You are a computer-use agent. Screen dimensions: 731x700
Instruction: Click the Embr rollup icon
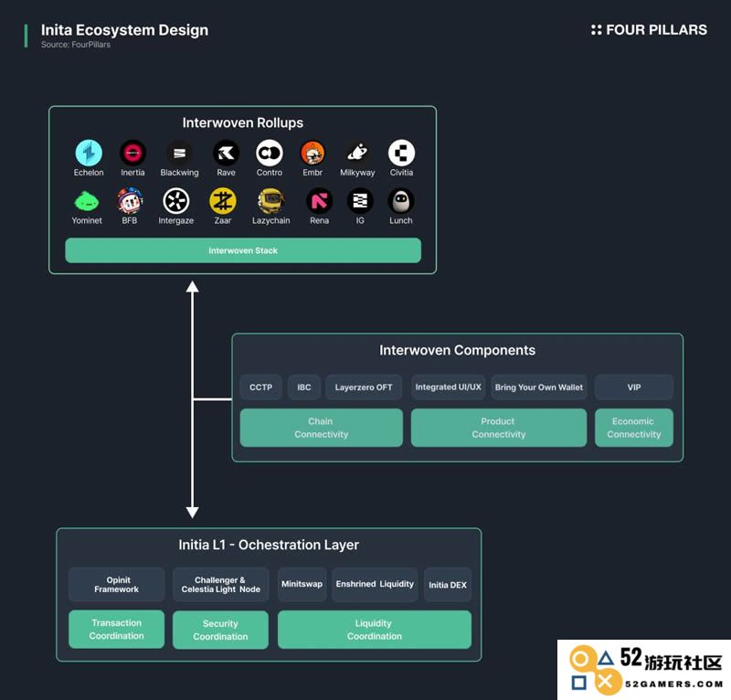(313, 153)
